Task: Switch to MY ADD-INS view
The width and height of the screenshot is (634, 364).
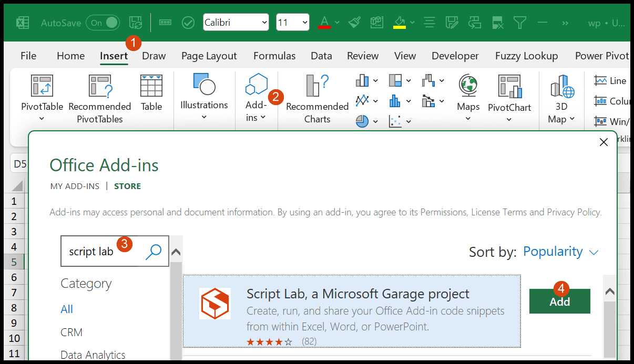Action: point(75,186)
